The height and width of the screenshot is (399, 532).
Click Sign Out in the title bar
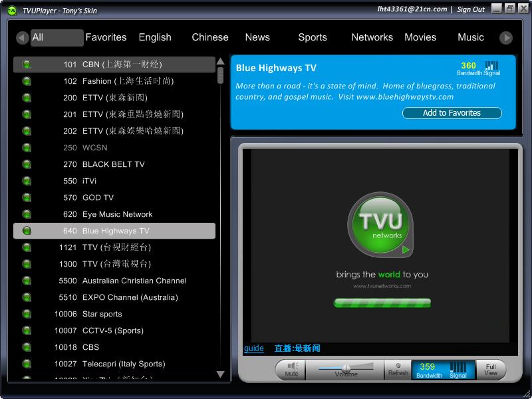[x=471, y=9]
